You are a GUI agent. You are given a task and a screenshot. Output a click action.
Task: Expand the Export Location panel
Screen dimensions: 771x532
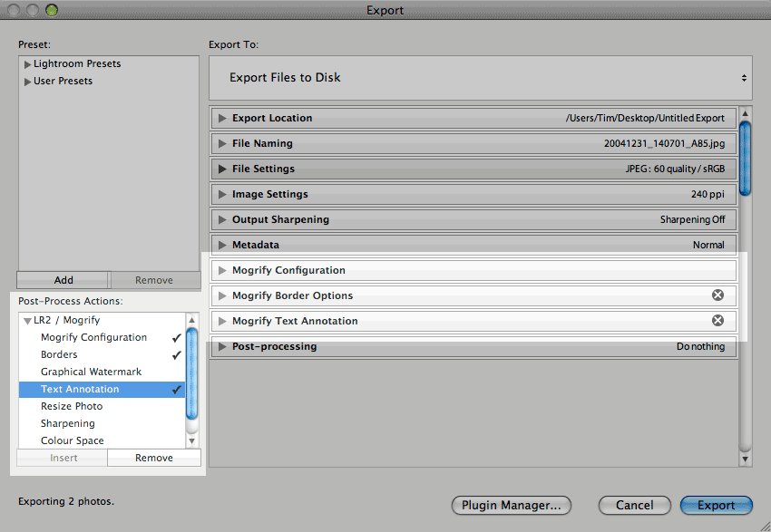(x=222, y=118)
